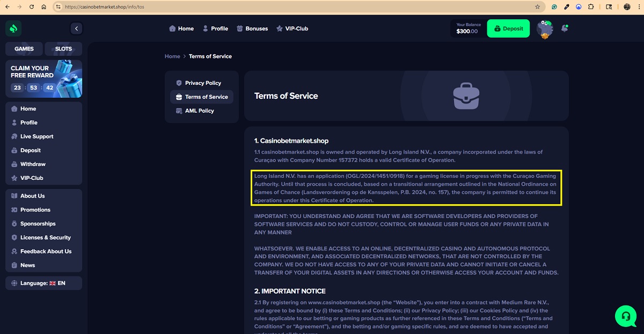
Task: Open AML Policy section
Action: [199, 111]
